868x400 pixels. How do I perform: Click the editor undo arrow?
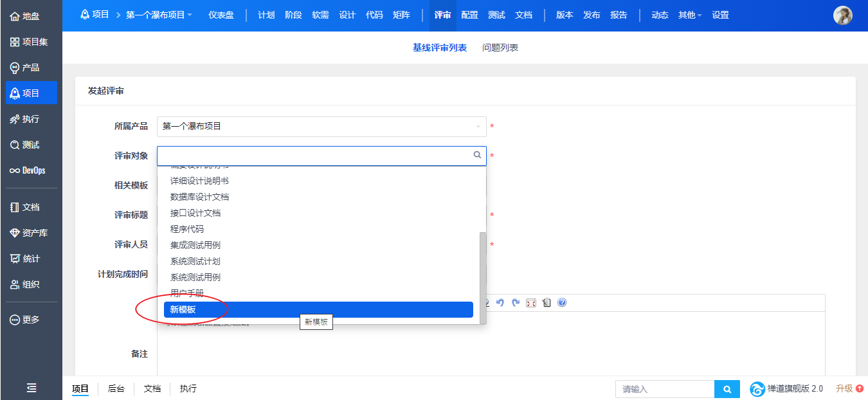pos(500,303)
